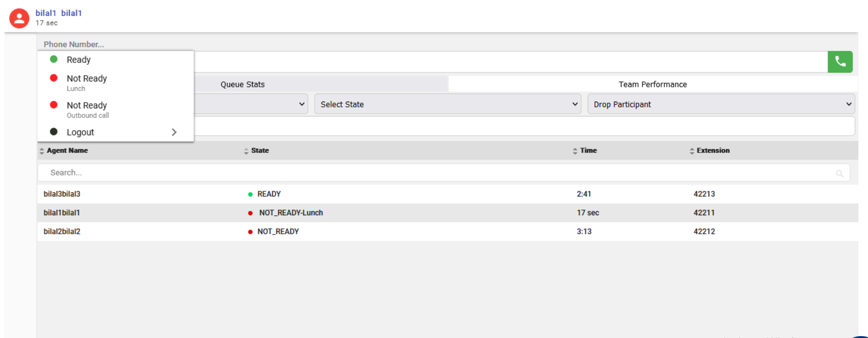Screen dimensions: 868x338
Task: Switch to the Queue Stats tab
Action: coord(242,84)
